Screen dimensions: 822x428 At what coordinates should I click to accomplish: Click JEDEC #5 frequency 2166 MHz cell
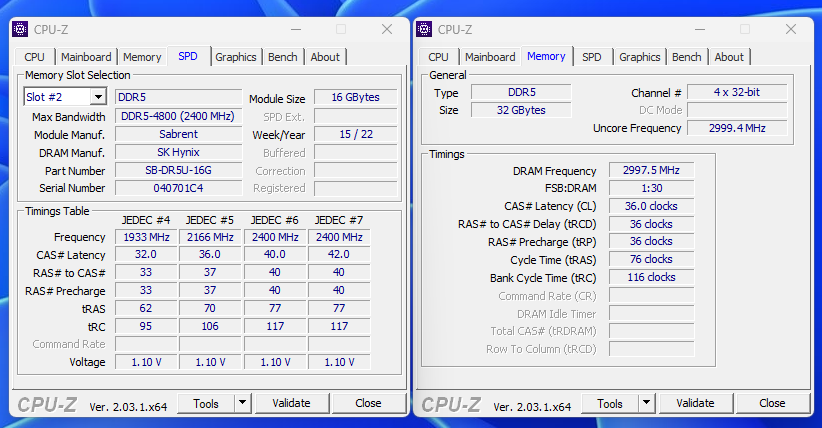[x=210, y=237]
